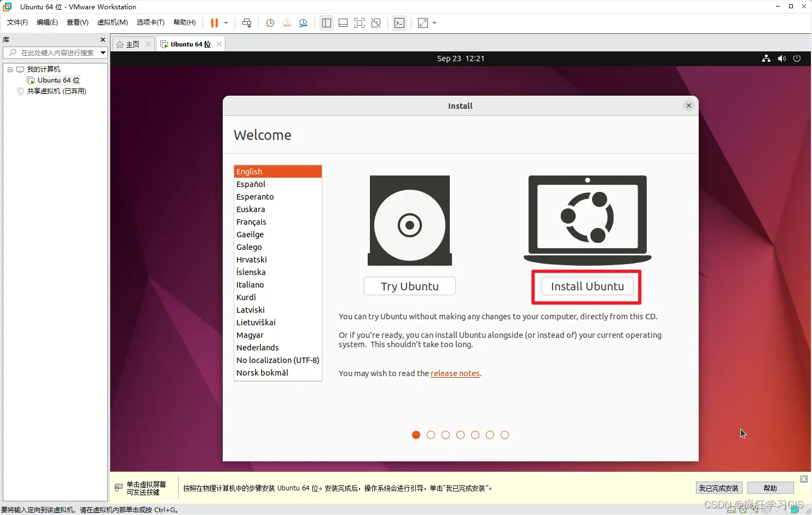Click the library search input field
Image resolution: width=812 pixels, height=515 pixels.
(57, 52)
